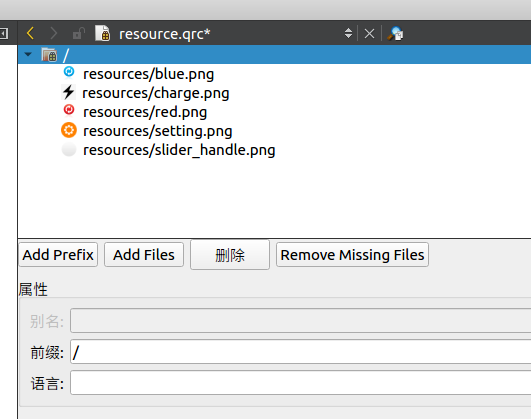Click the resource.qrc file icon
531x419 pixels.
click(x=103, y=33)
